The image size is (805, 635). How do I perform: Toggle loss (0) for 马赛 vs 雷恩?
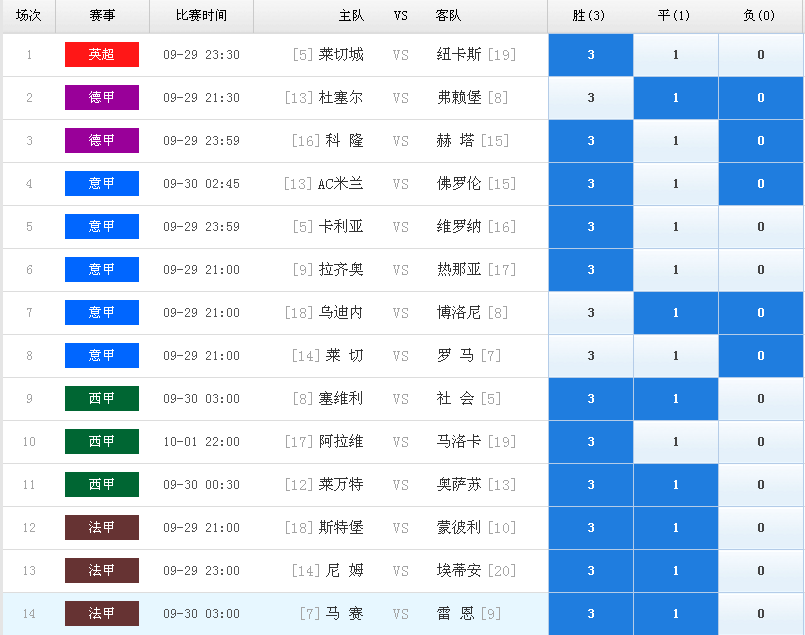point(761,614)
